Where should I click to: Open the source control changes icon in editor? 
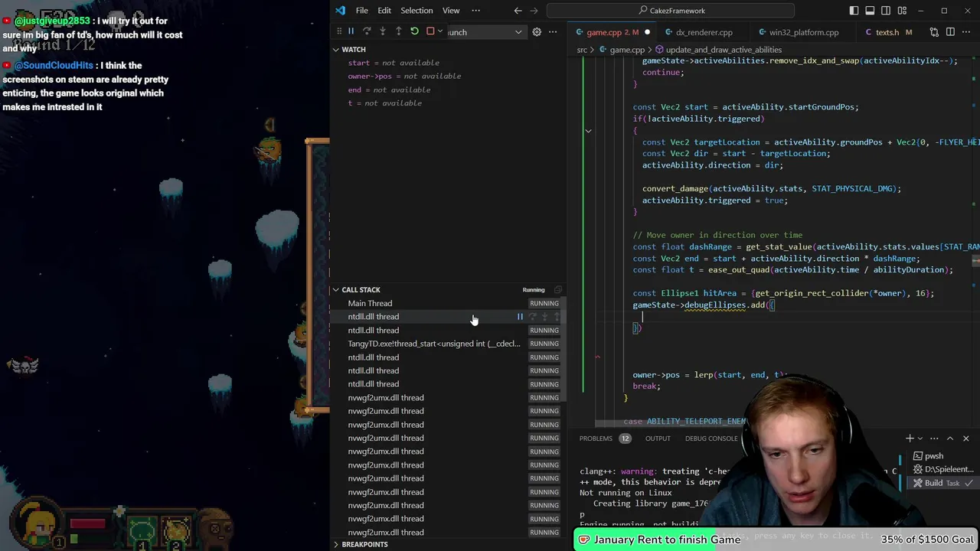point(934,32)
